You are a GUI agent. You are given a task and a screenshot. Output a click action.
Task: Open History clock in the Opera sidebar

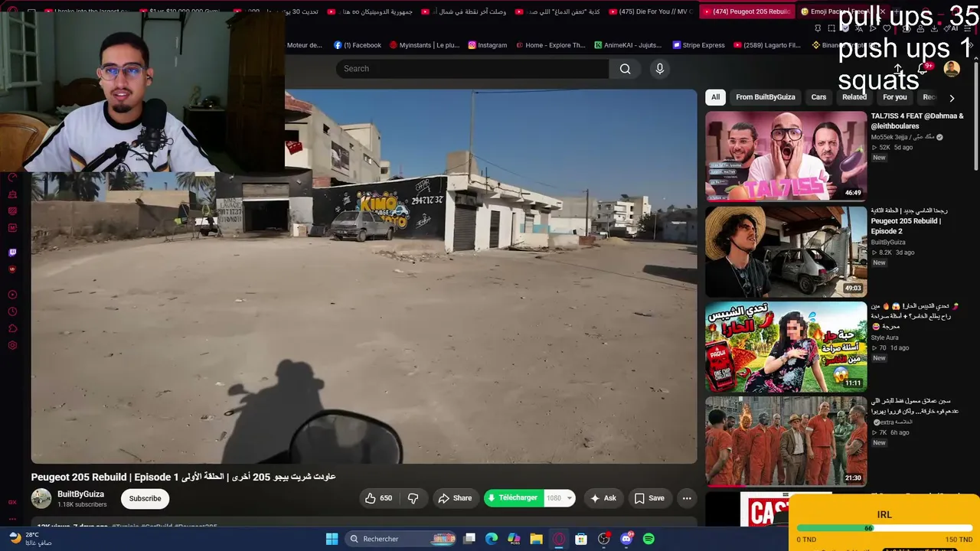pos(12,311)
